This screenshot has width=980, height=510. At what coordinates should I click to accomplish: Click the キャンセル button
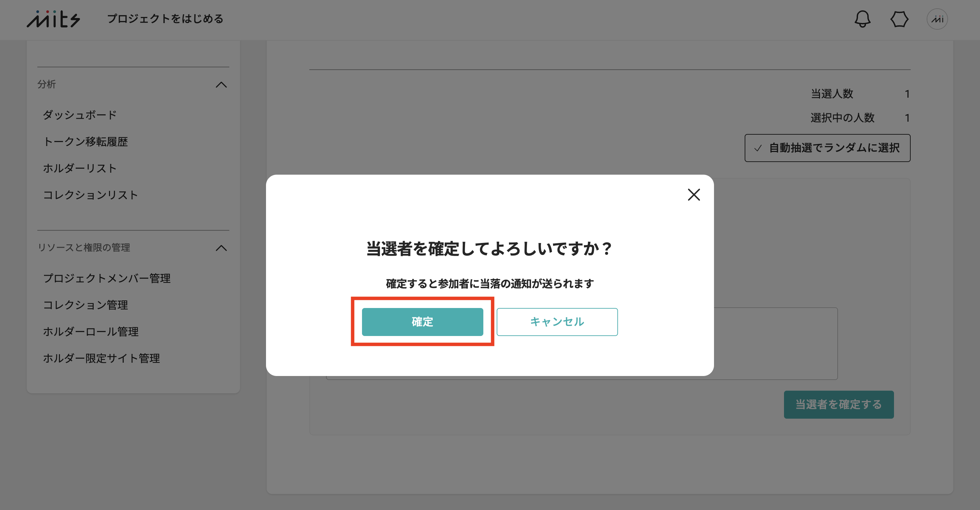pyautogui.click(x=557, y=322)
